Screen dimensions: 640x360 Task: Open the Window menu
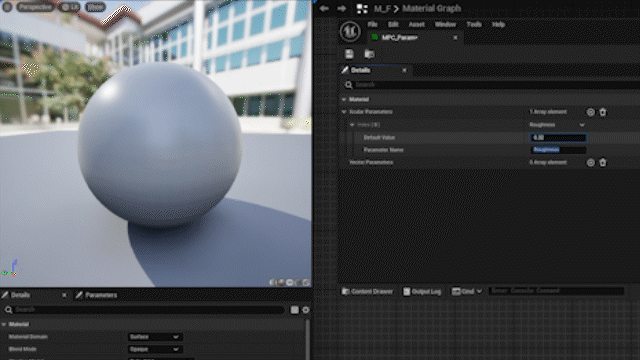tap(445, 24)
